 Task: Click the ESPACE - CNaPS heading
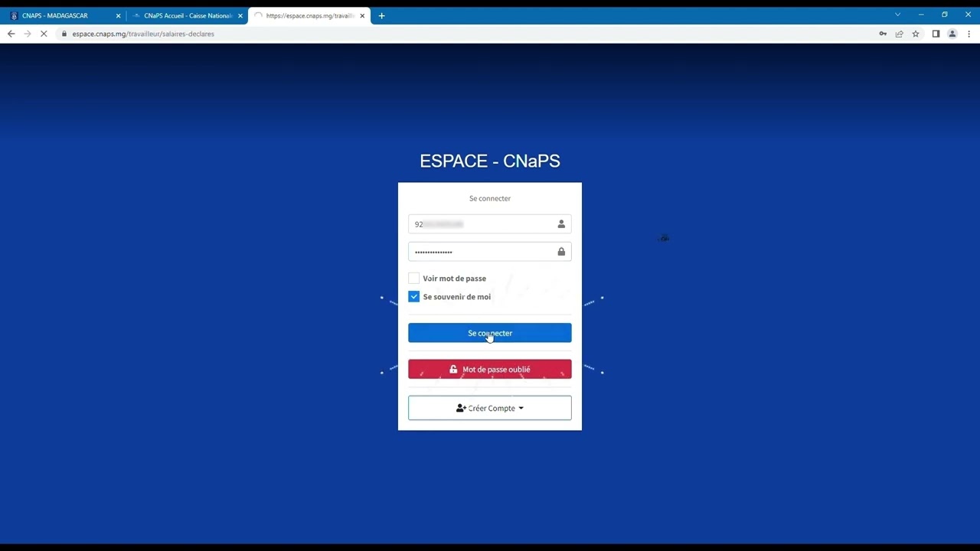click(489, 161)
